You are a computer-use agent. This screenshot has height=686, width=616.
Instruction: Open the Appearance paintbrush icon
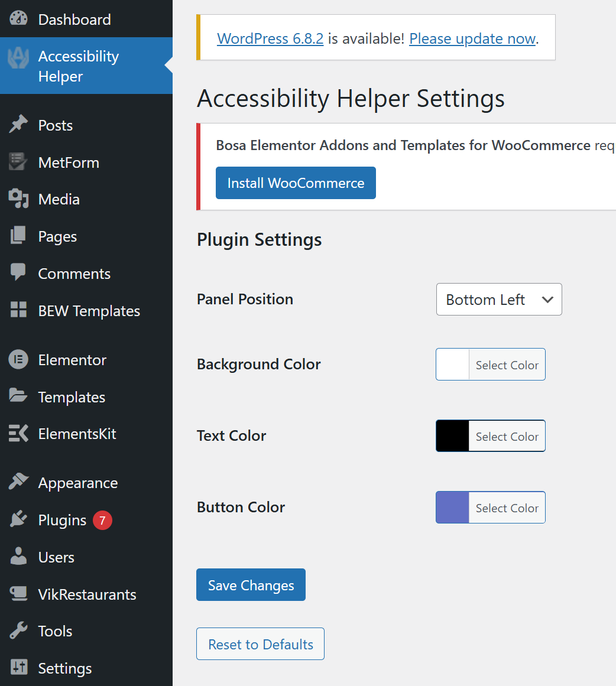point(19,482)
